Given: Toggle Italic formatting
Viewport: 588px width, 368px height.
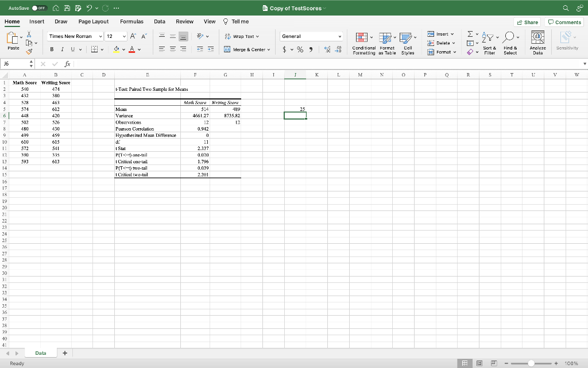Looking at the screenshot, I should pyautogui.click(x=62, y=49).
